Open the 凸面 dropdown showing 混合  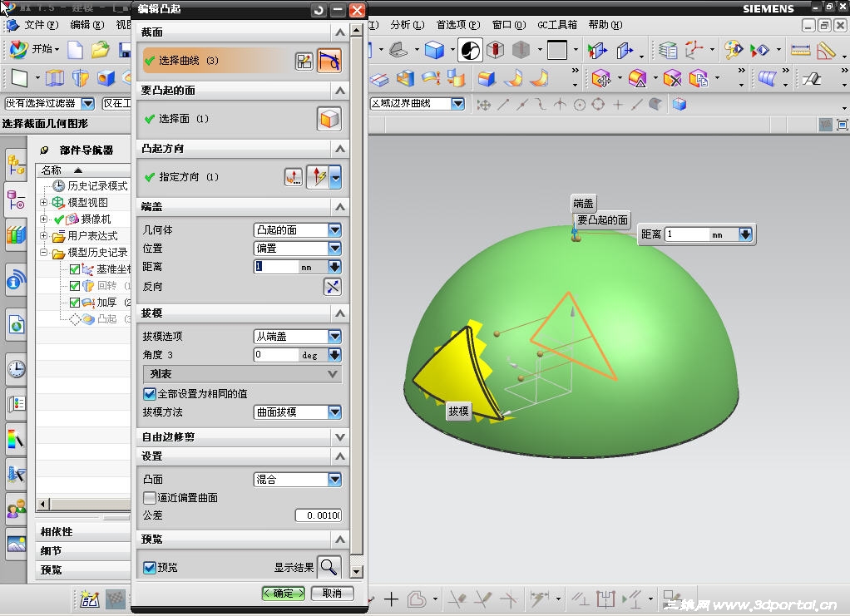tap(298, 480)
